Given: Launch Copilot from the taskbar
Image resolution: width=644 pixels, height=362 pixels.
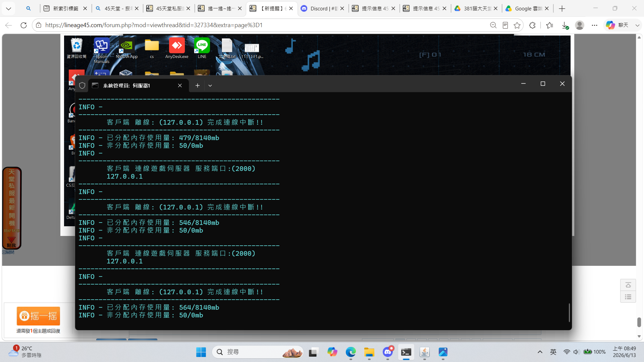Looking at the screenshot, I should (x=332, y=352).
